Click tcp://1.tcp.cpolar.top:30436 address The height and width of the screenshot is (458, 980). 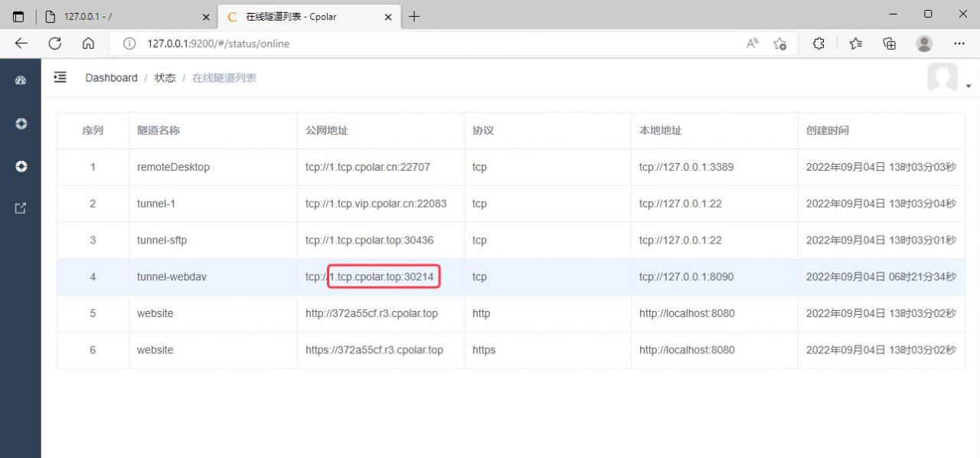tap(369, 240)
